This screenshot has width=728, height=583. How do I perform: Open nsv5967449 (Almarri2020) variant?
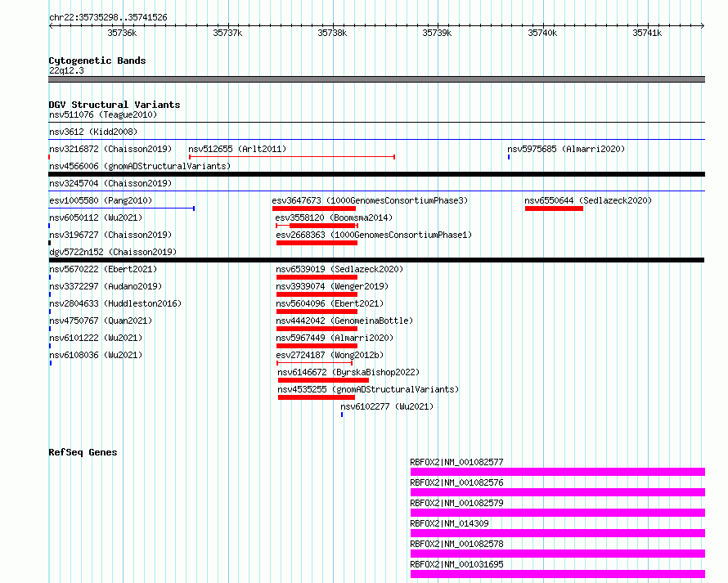coord(335,338)
